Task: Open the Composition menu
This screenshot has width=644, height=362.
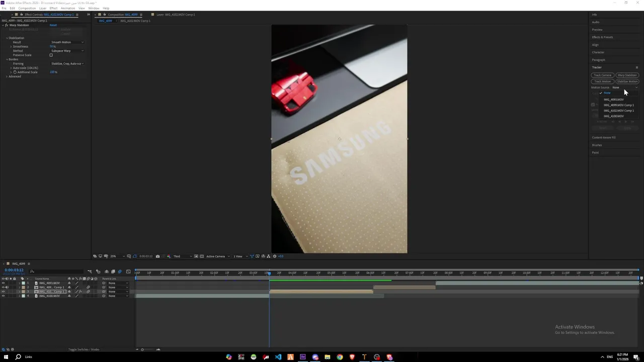Action: coord(27,8)
